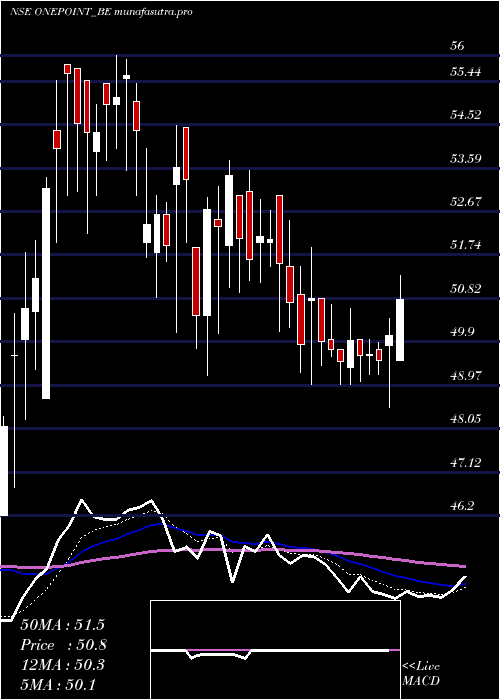Click the 46.2 price level label
Viewport: 500px width, 700px height.
462,506
